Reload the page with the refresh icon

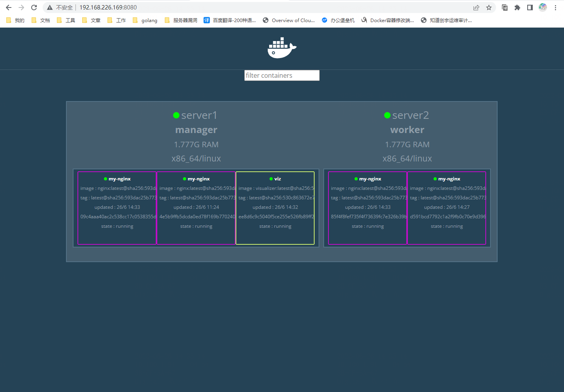pyautogui.click(x=34, y=8)
